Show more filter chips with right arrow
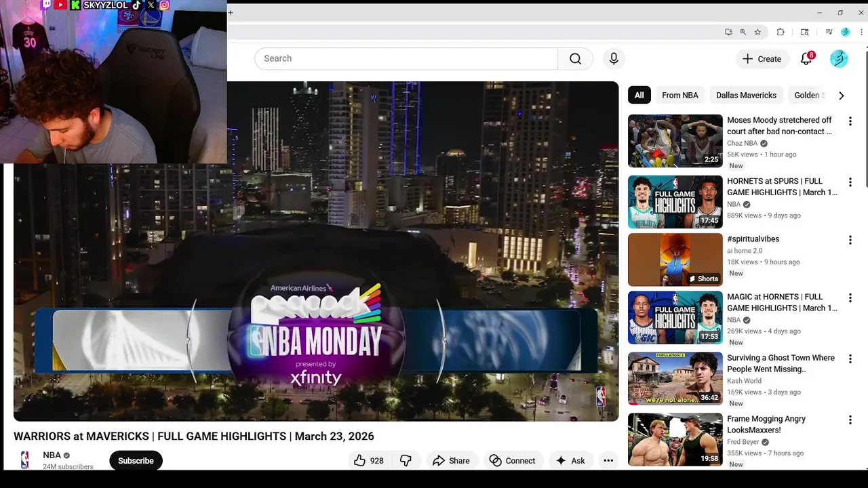 tap(841, 96)
